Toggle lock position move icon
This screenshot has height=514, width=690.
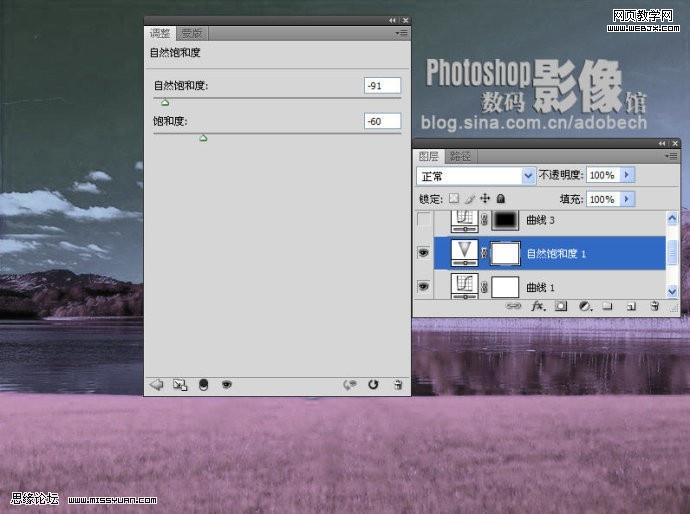[485, 198]
